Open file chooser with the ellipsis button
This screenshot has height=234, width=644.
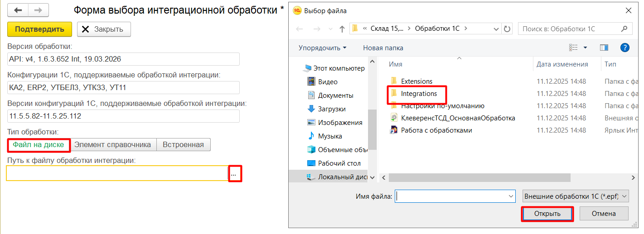(235, 174)
